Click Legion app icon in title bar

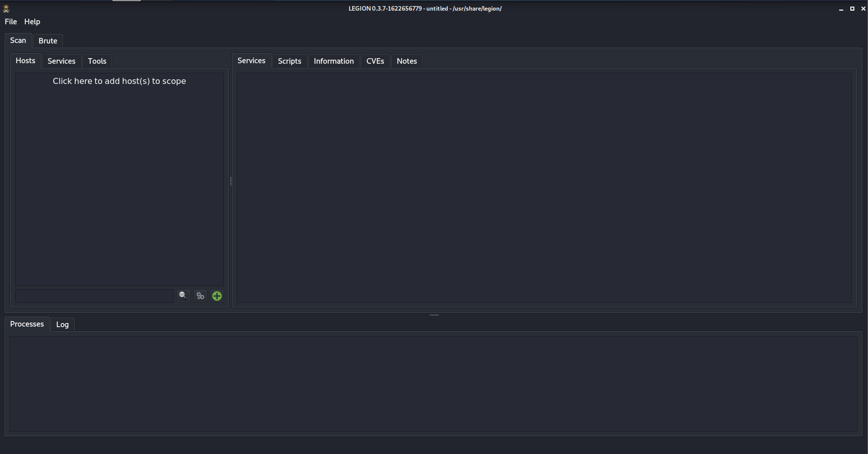point(6,9)
